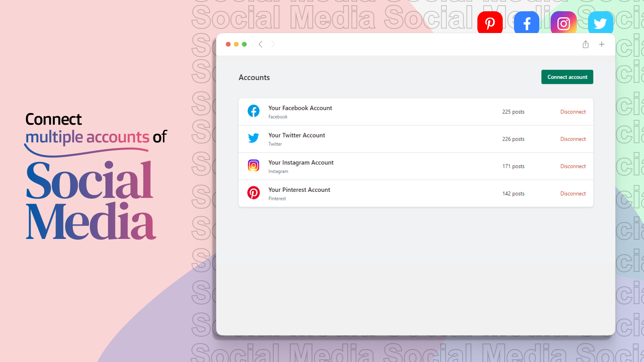644x362 pixels.
Task: Add new tab with plus icon
Action: pyautogui.click(x=602, y=44)
